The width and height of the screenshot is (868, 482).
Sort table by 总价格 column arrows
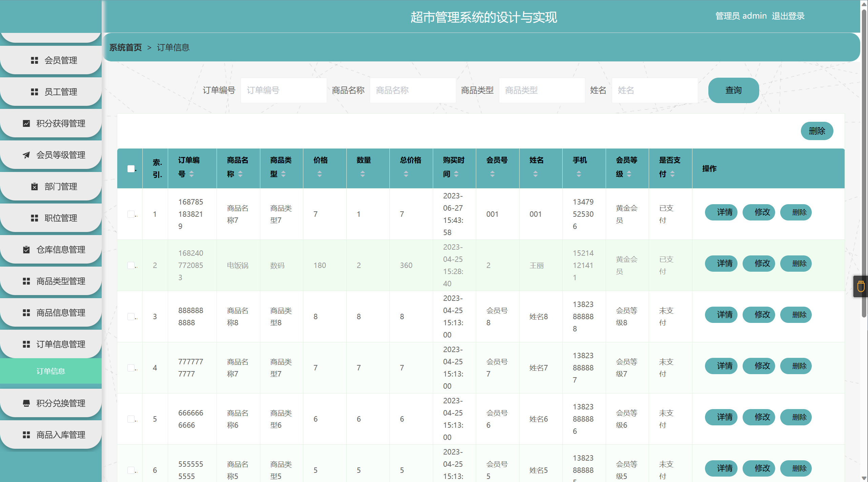[x=406, y=174]
